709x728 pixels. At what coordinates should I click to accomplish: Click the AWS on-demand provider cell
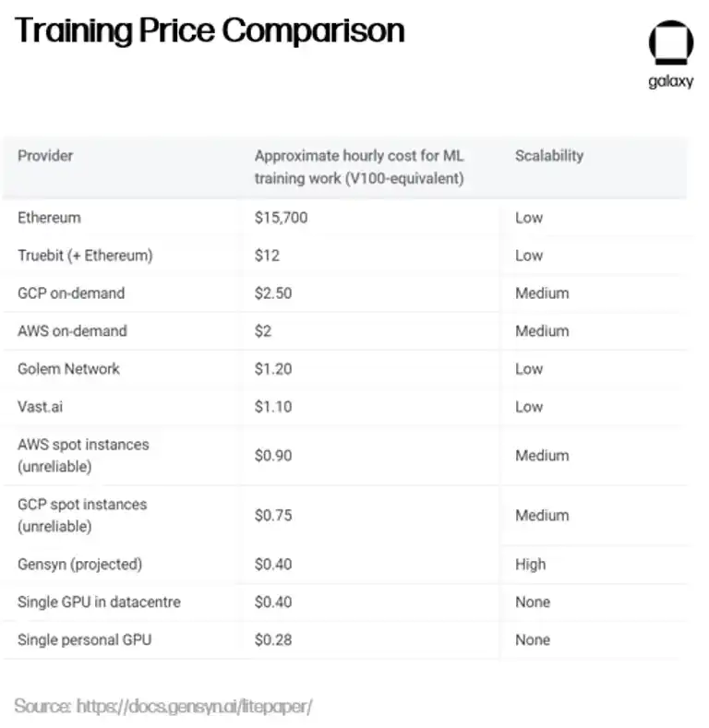72,331
